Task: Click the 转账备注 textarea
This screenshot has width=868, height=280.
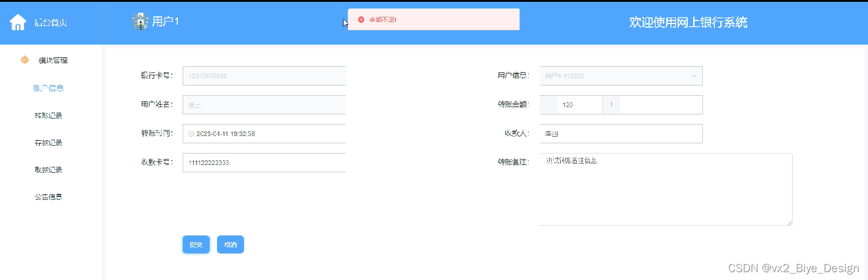Action: (x=665, y=189)
